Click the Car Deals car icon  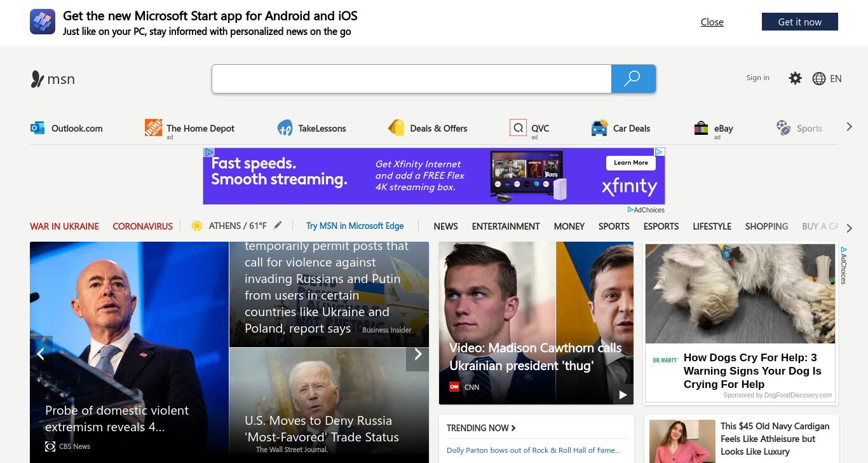[x=599, y=128]
